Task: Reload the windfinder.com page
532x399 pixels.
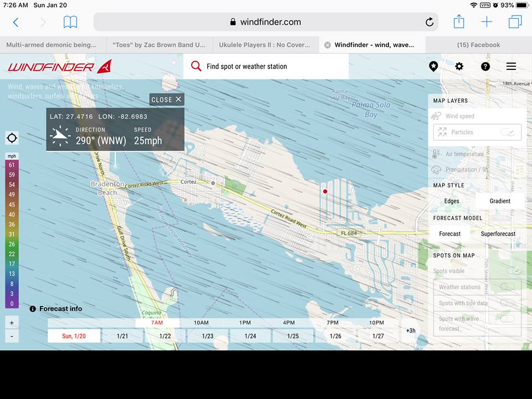Action: pos(429,22)
